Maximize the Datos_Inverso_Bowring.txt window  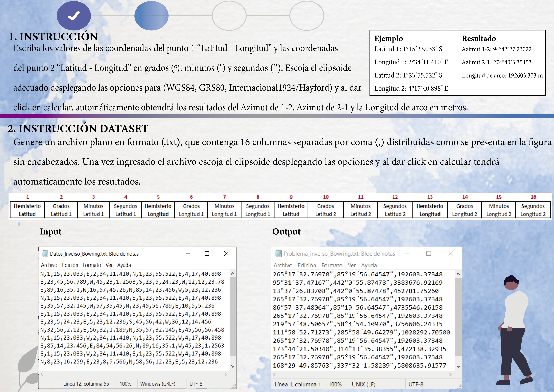tap(207, 253)
